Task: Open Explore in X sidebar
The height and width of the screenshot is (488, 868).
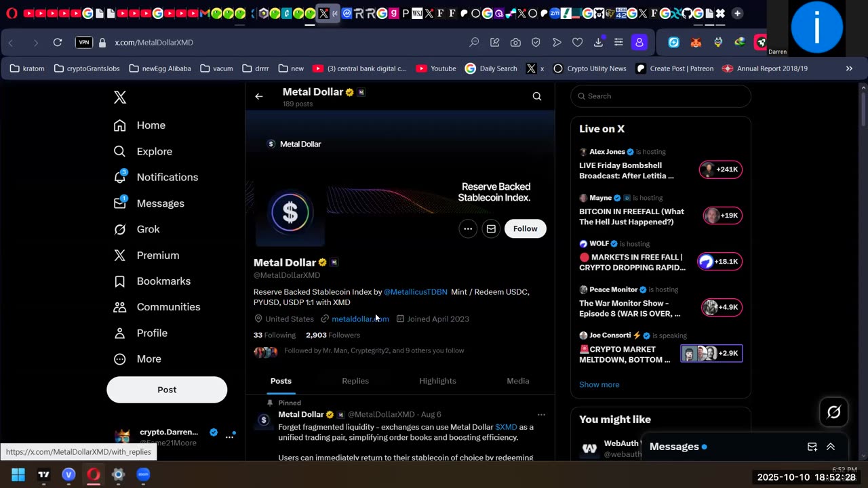Action: (x=143, y=151)
